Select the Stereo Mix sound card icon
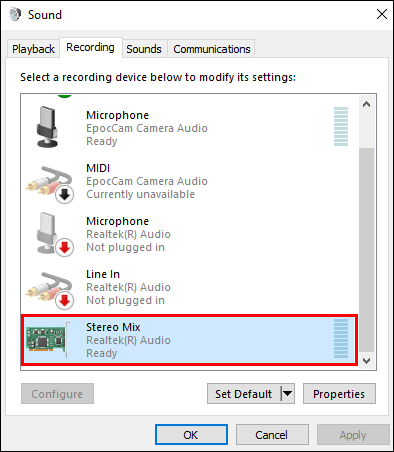The image size is (394, 452). coord(47,339)
